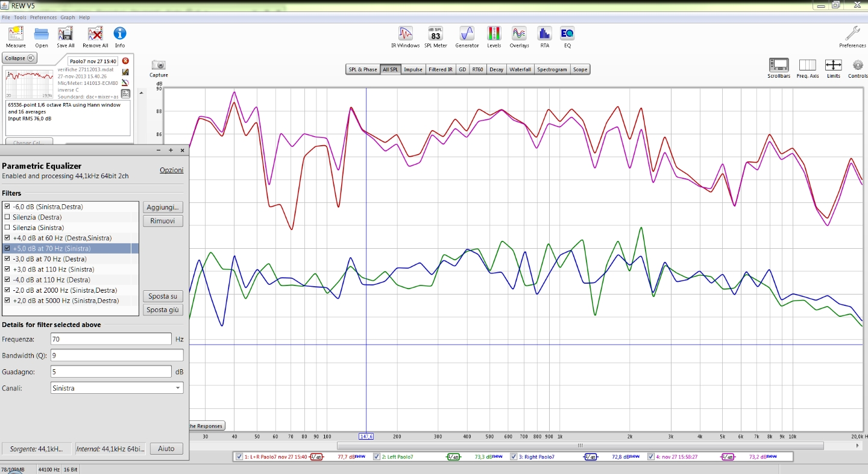Click the Save All icon
The height and width of the screenshot is (474, 868).
coord(65,33)
